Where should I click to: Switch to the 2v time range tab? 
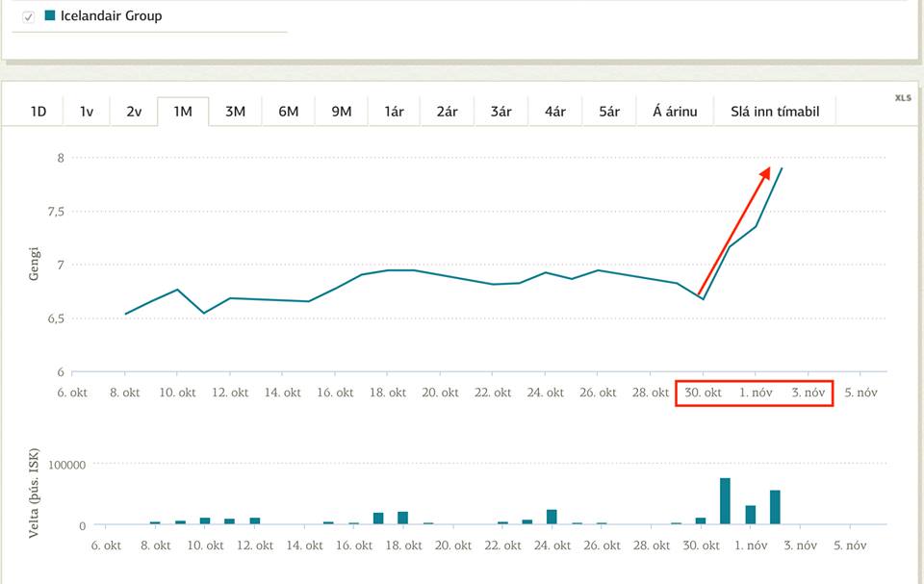pos(134,112)
